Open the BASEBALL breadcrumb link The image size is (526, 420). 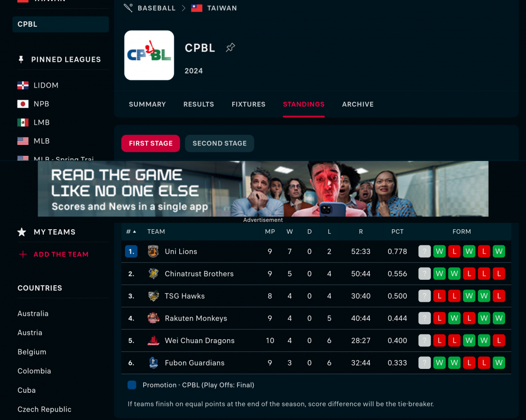coord(157,8)
